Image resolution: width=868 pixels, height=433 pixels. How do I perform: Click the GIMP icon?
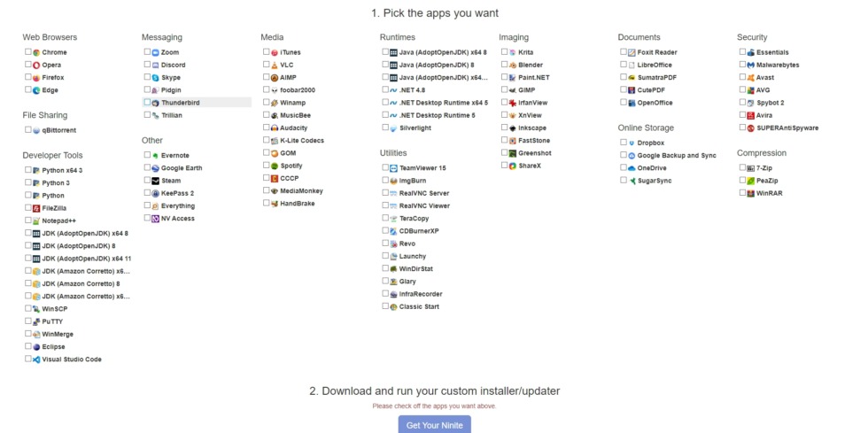pyautogui.click(x=513, y=90)
